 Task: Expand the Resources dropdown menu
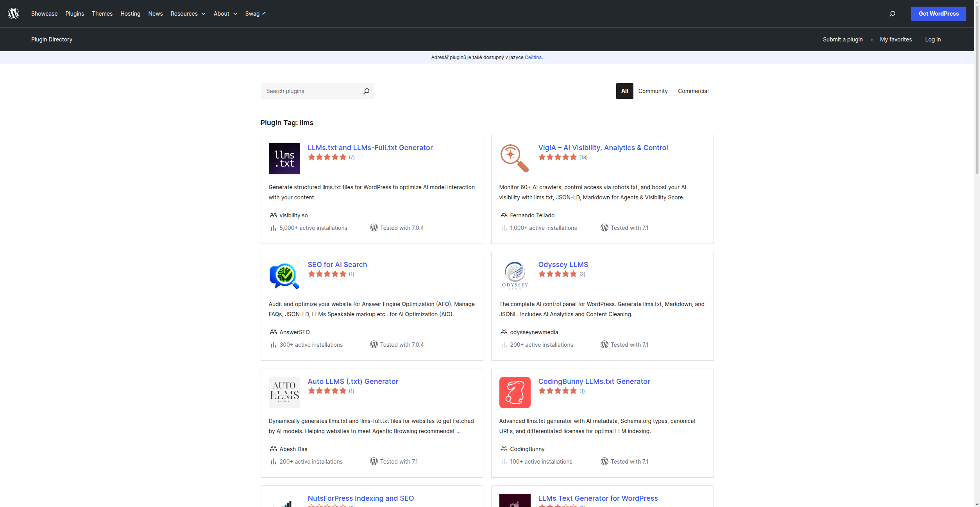pos(188,14)
